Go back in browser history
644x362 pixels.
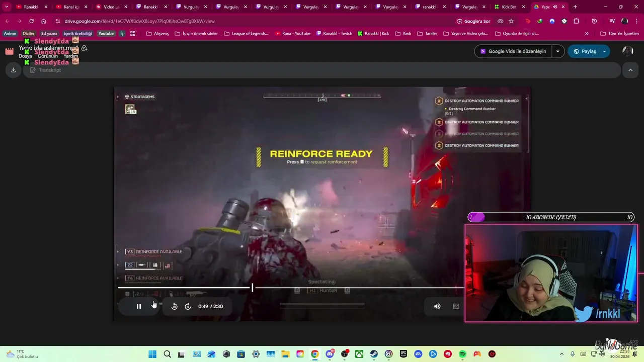coord(7,21)
